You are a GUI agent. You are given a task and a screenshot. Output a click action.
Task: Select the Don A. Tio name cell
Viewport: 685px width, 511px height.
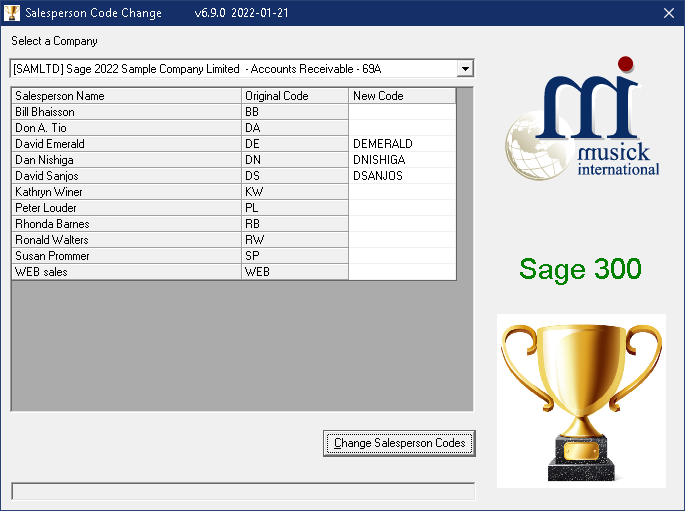tap(127, 128)
